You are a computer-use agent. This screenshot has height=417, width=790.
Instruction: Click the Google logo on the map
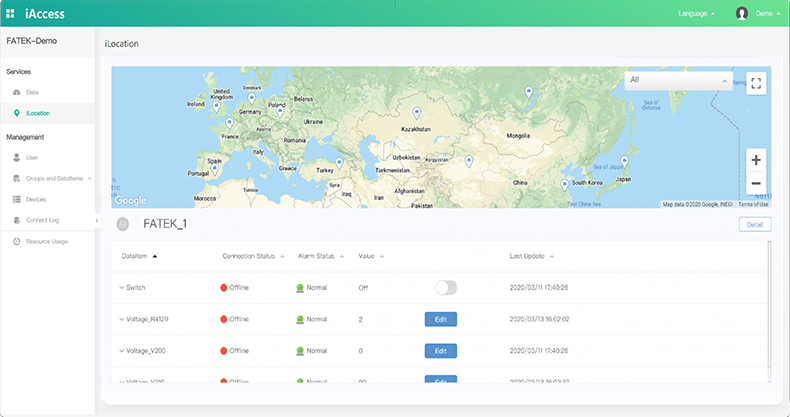pos(130,200)
